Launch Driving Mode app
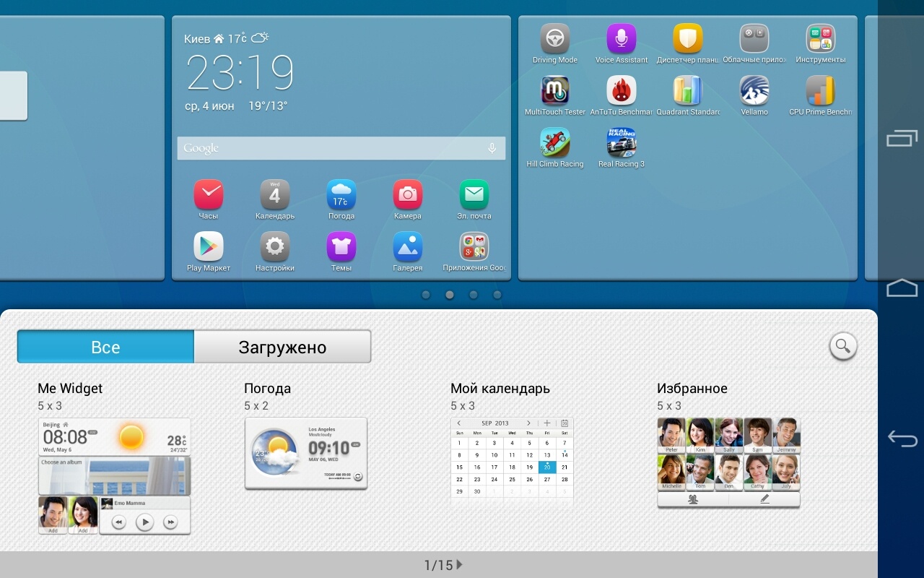This screenshot has width=924, height=578. click(555, 39)
